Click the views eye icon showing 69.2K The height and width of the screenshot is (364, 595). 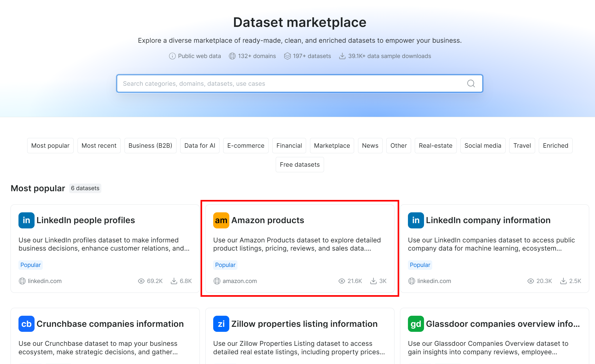[x=141, y=281]
